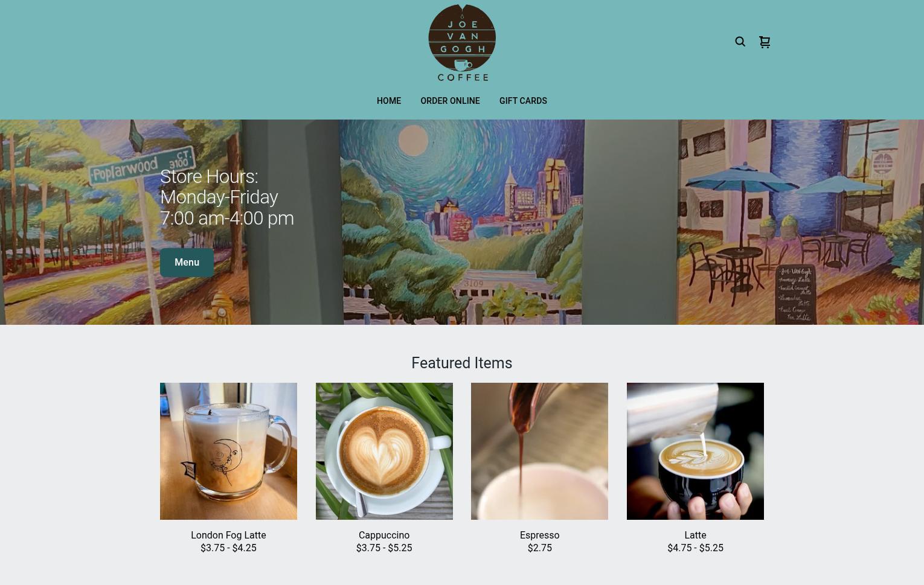Select the $2.75 Espresso price
Screen dimensions: 924x585
(539, 548)
